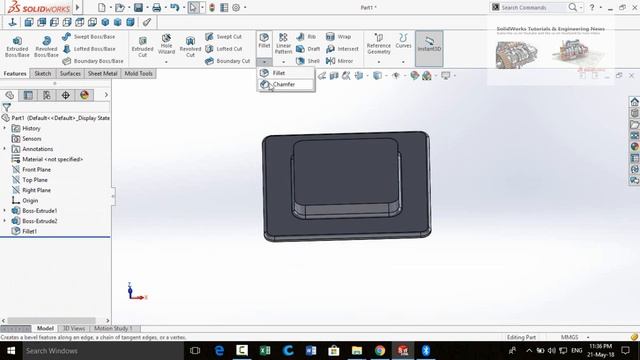Click the Print icon in the top toolbar

coord(156,7)
